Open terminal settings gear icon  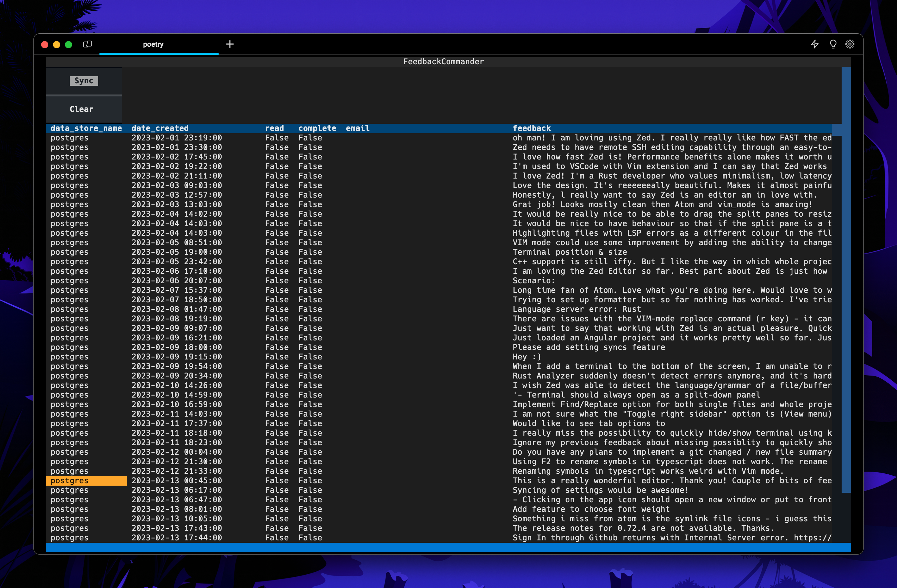850,44
